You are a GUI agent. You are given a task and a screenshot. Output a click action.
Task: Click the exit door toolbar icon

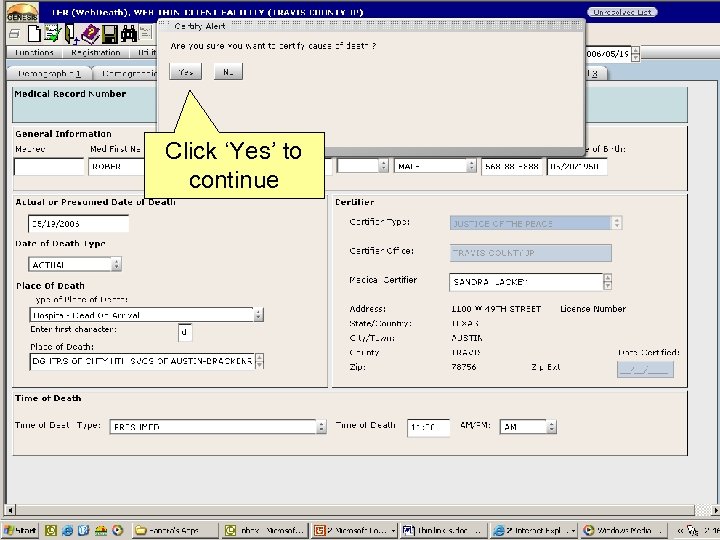[71, 34]
